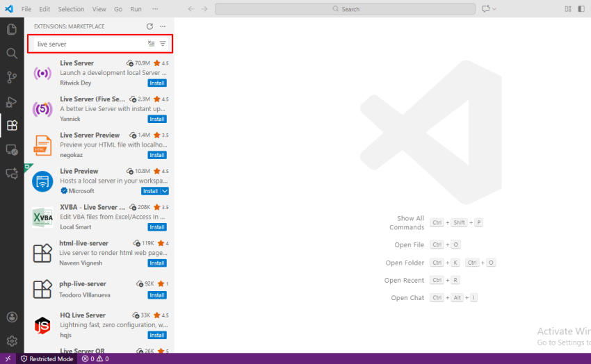The width and height of the screenshot is (591, 364).
Task: Open the Explorer view in activity bar
Action: coord(12,29)
